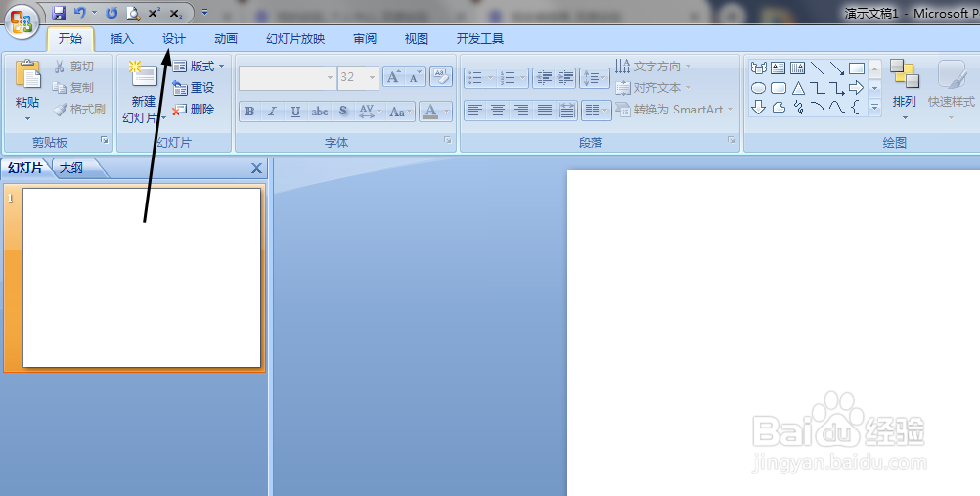Apply subscript from quick access toolbar
The image size is (980, 496).
176,13
